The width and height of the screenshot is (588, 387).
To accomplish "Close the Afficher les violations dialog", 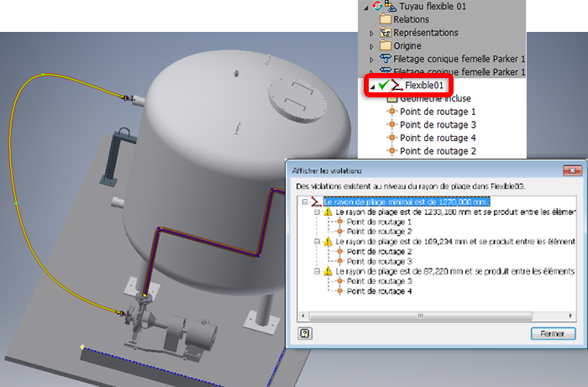I will [573, 170].
